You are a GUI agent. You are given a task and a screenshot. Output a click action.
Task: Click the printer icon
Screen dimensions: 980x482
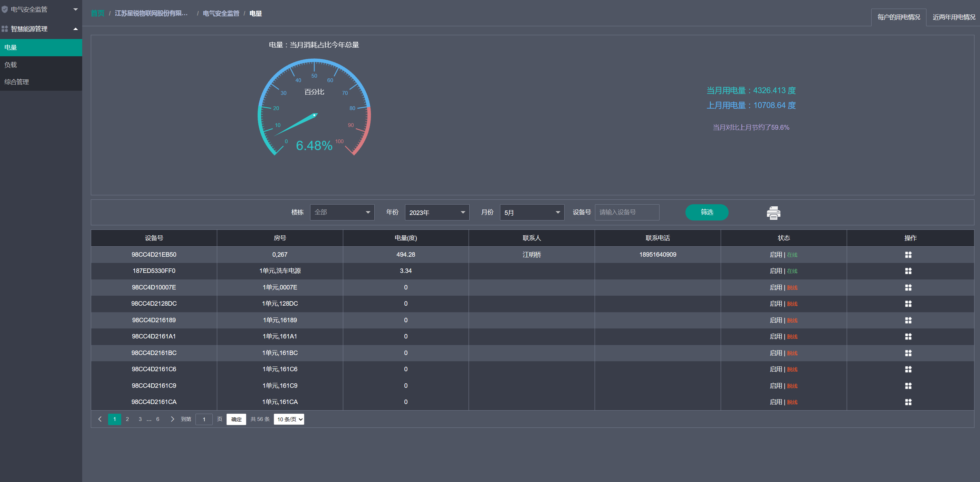point(774,213)
